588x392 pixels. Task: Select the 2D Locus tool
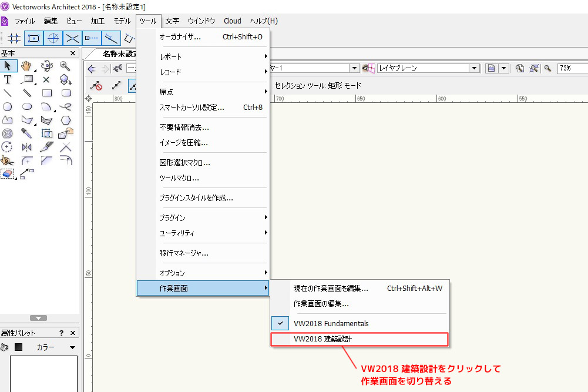tap(46, 79)
